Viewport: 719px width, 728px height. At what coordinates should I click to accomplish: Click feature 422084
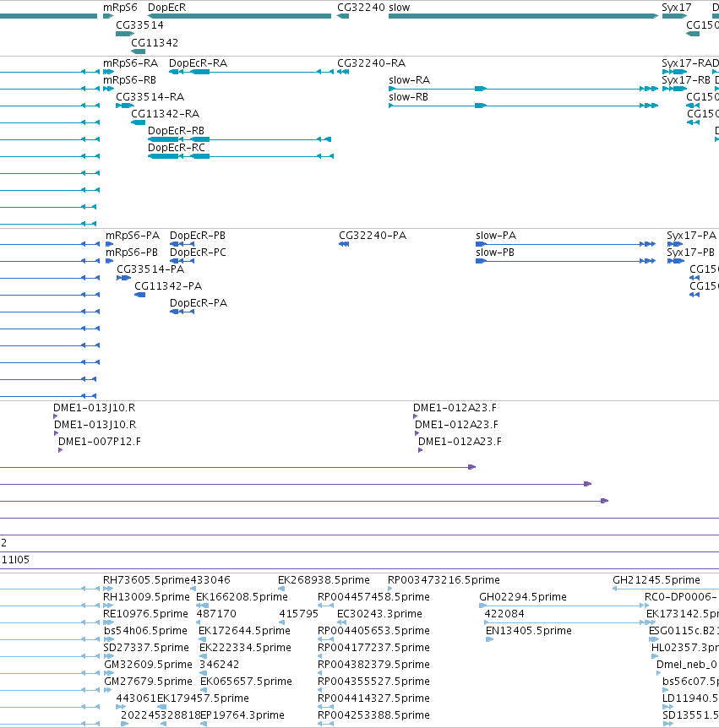504,614
